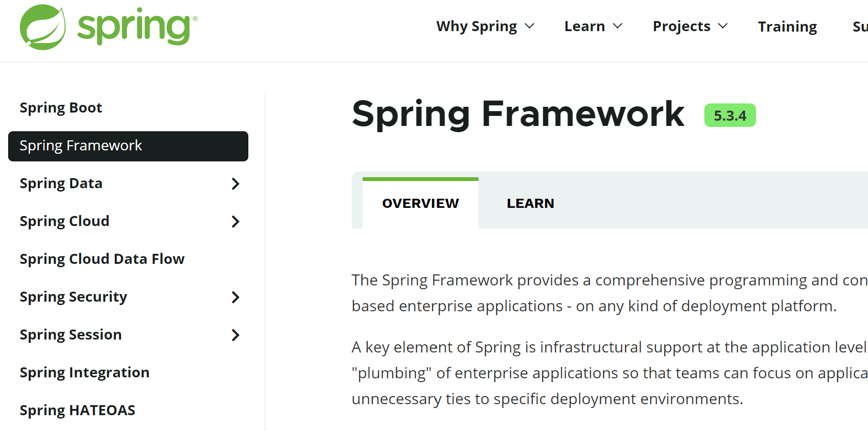868x431 pixels.
Task: Open the Spring HATEOAS page
Action: coord(77,410)
